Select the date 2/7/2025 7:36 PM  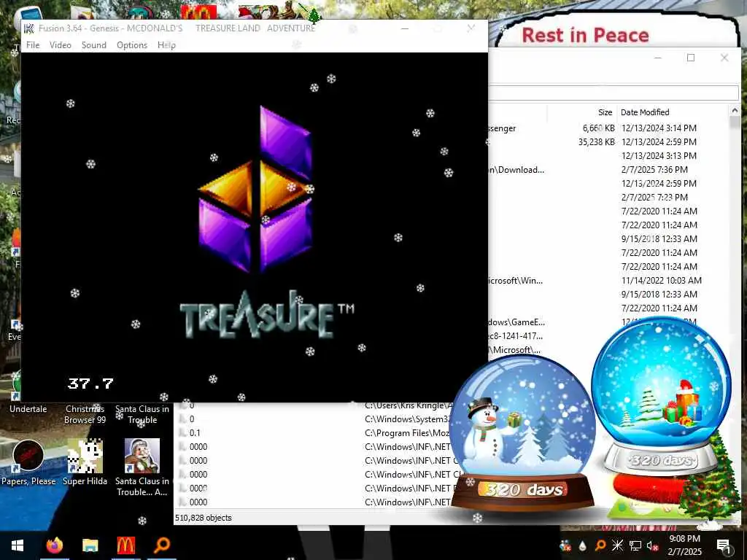coord(654,169)
